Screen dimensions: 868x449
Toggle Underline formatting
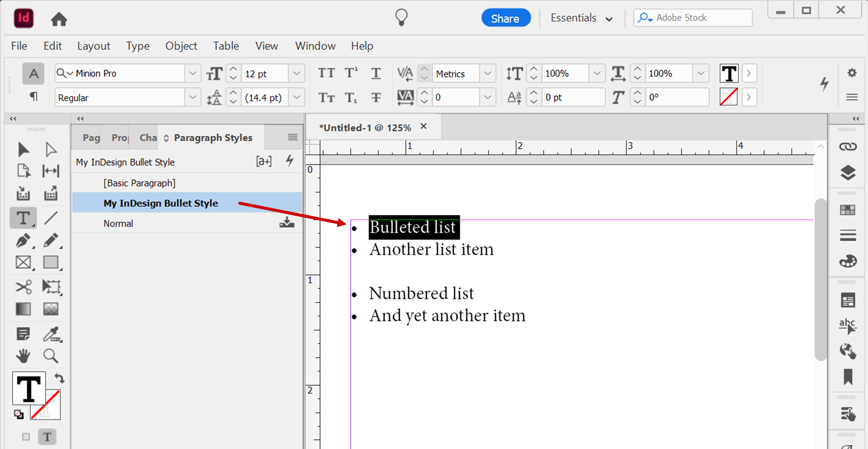point(376,73)
